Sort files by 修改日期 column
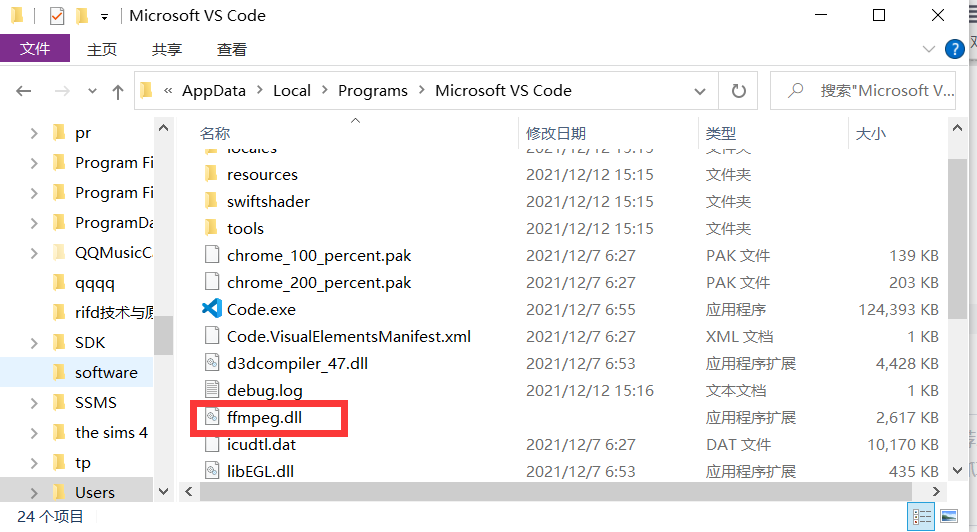The width and height of the screenshot is (977, 532). point(556,133)
